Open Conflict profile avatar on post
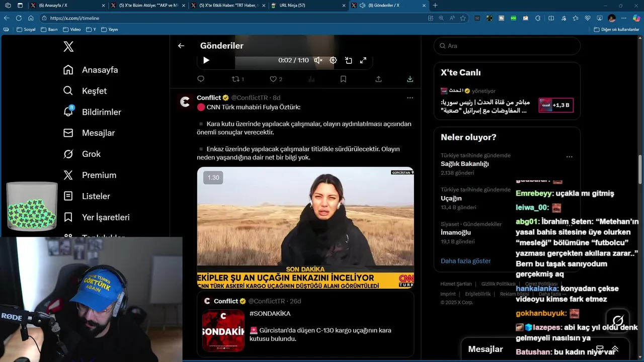Viewport: 644px width, 362px height. tap(185, 102)
